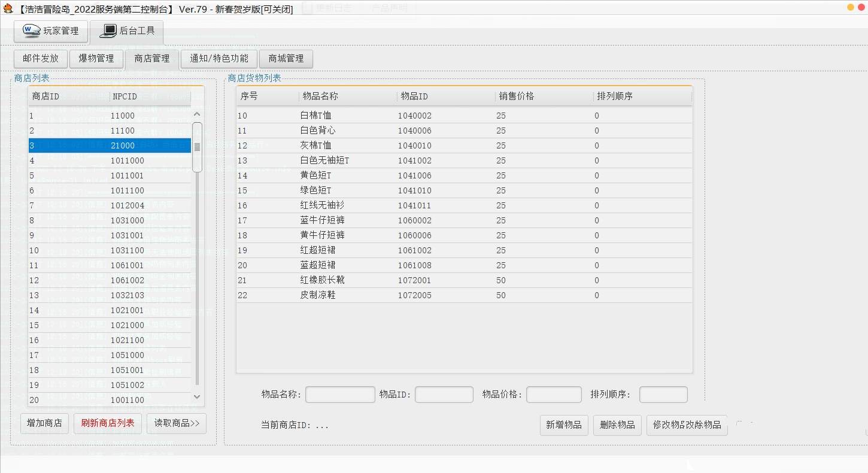Click the 删除物品 button
868x473 pixels.
point(617,425)
